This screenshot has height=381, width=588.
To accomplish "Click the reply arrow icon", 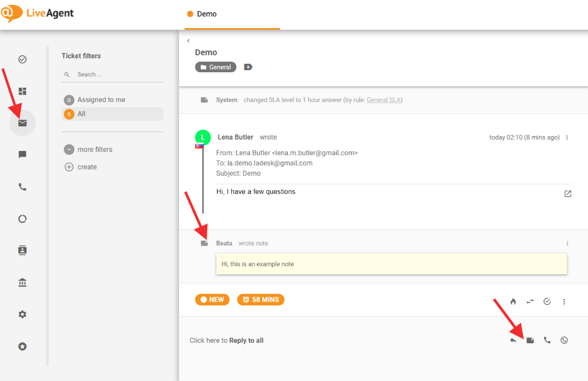I will pos(513,340).
